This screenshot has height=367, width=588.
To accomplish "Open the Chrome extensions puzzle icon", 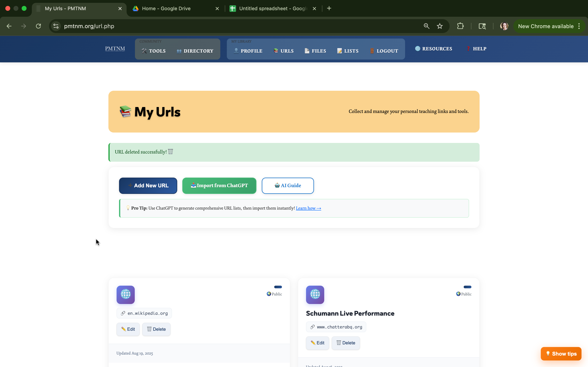I will coord(460,26).
